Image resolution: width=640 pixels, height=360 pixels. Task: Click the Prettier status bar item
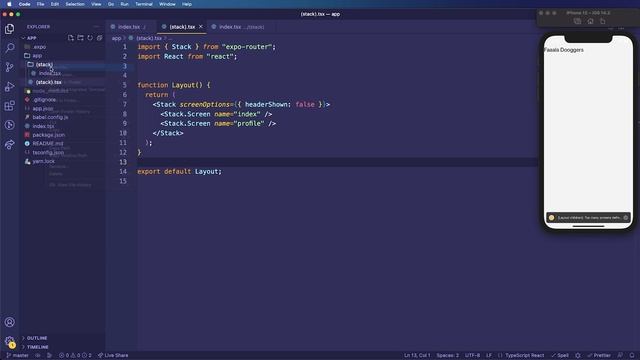click(599, 356)
